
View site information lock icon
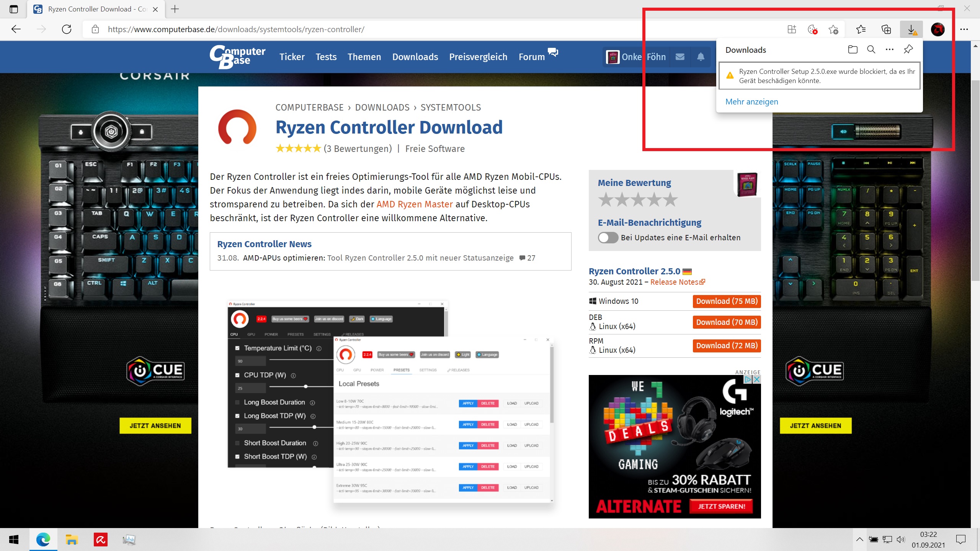(95, 29)
